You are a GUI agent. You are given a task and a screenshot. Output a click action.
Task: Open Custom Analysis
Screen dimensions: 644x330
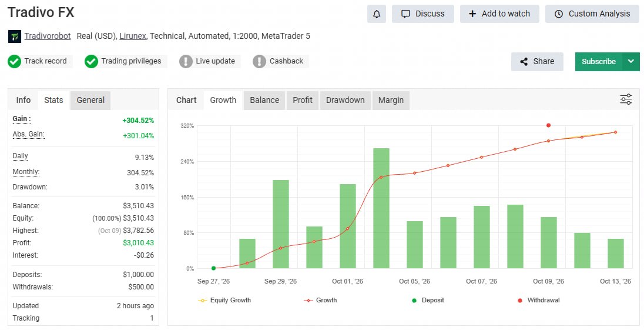(592, 14)
